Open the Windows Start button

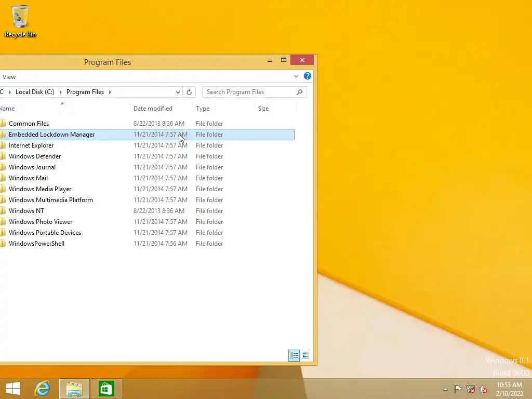pyautogui.click(x=13, y=389)
